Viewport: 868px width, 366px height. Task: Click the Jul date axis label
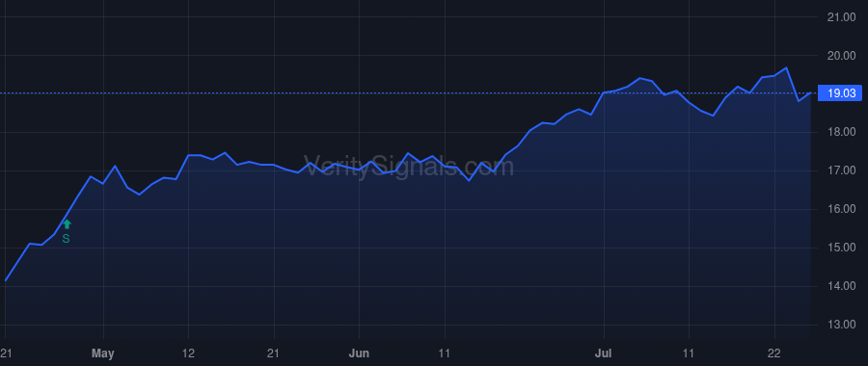(x=604, y=353)
